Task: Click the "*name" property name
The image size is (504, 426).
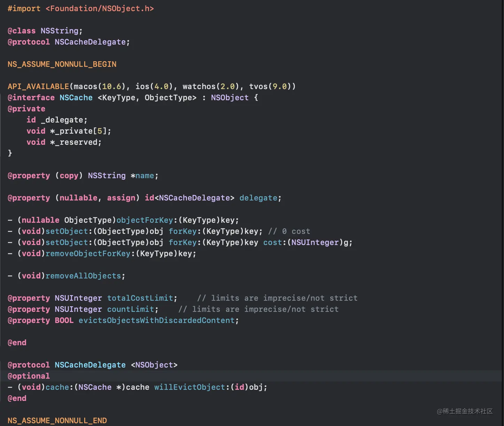Action: click(x=142, y=175)
